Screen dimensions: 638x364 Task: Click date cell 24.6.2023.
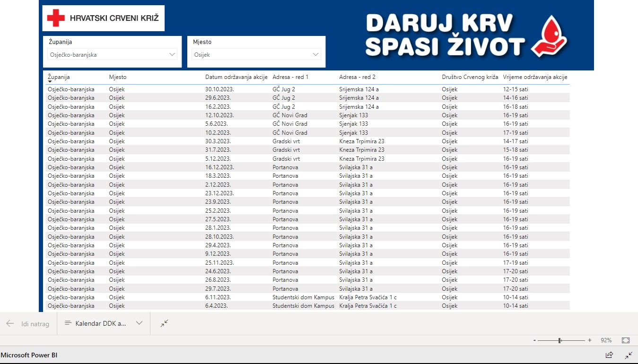click(218, 271)
